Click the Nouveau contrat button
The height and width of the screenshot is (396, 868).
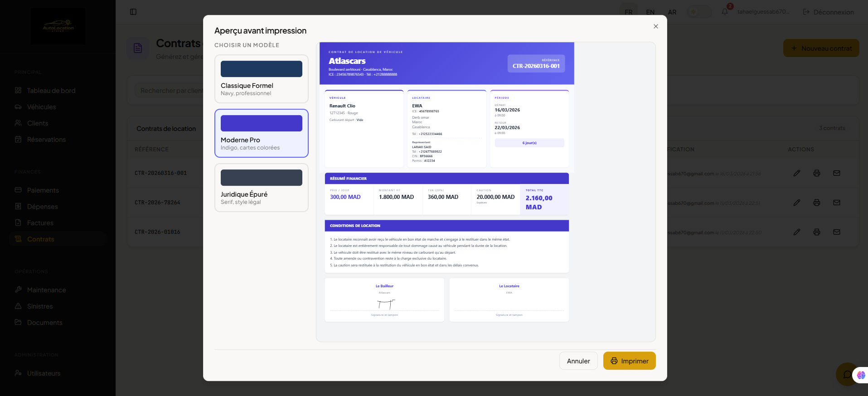(821, 48)
